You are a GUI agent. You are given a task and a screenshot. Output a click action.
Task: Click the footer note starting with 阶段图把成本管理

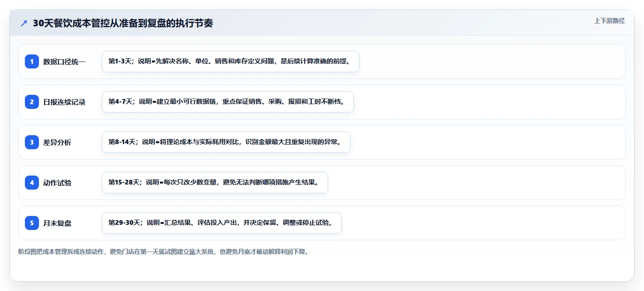pos(163,252)
